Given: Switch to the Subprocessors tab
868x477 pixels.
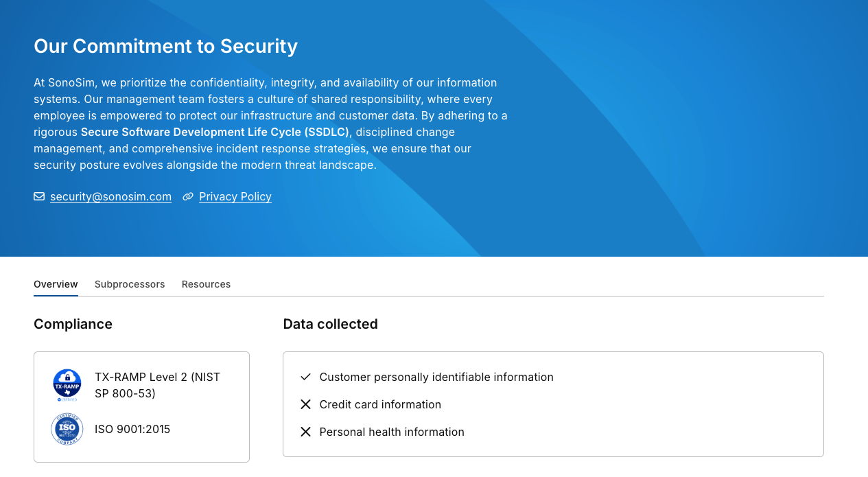Looking at the screenshot, I should pyautogui.click(x=130, y=284).
